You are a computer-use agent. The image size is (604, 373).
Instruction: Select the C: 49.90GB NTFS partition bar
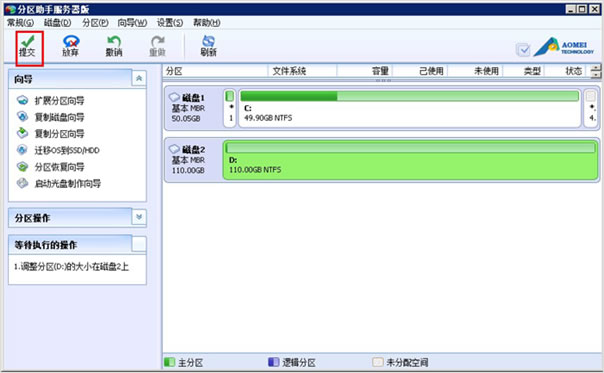point(409,108)
